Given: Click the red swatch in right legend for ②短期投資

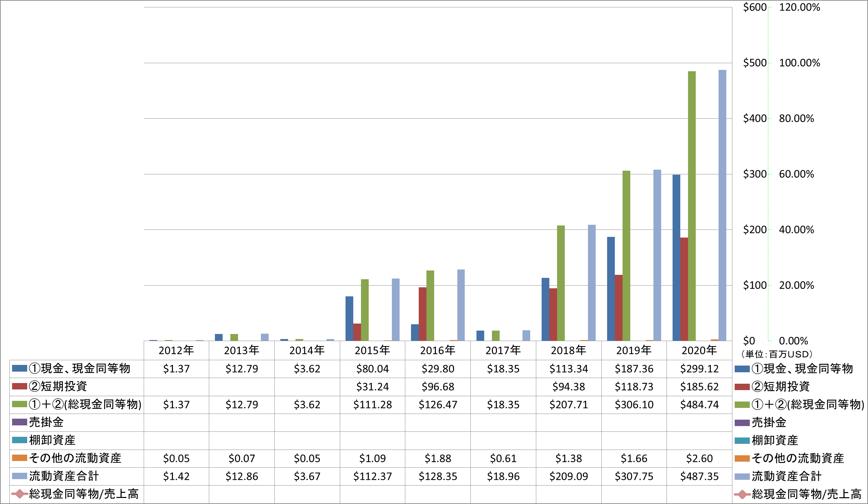Looking at the screenshot, I should click(742, 387).
